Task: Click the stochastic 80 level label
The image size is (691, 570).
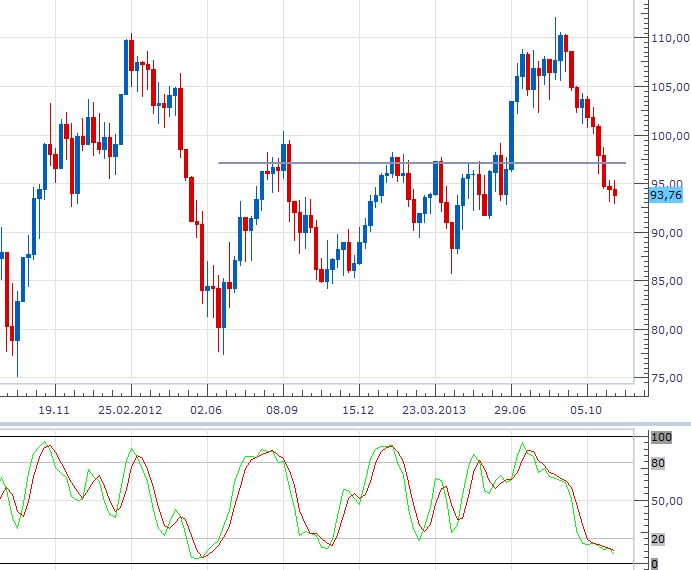Action: tap(658, 463)
